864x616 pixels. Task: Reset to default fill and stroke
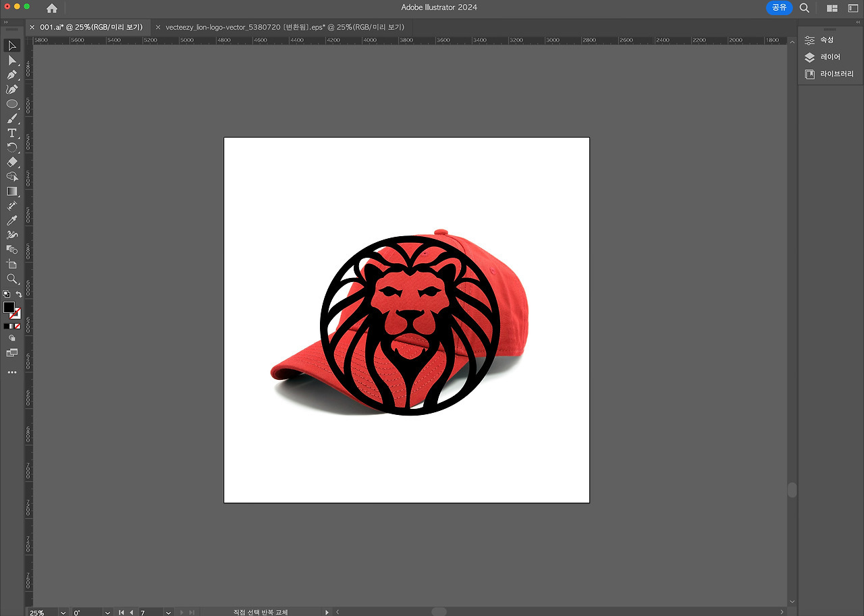[x=6, y=294]
